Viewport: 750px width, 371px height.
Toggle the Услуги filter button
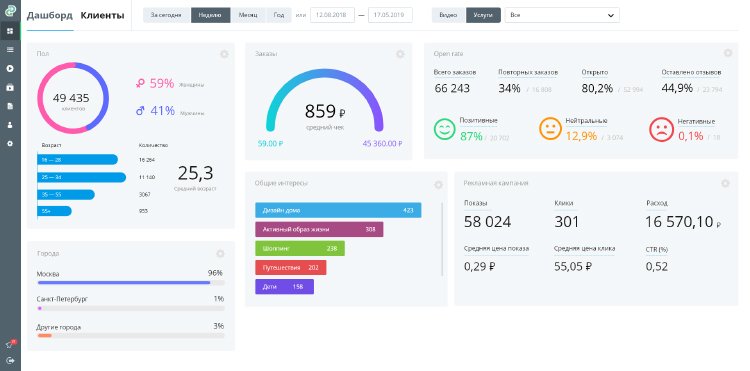click(x=483, y=15)
